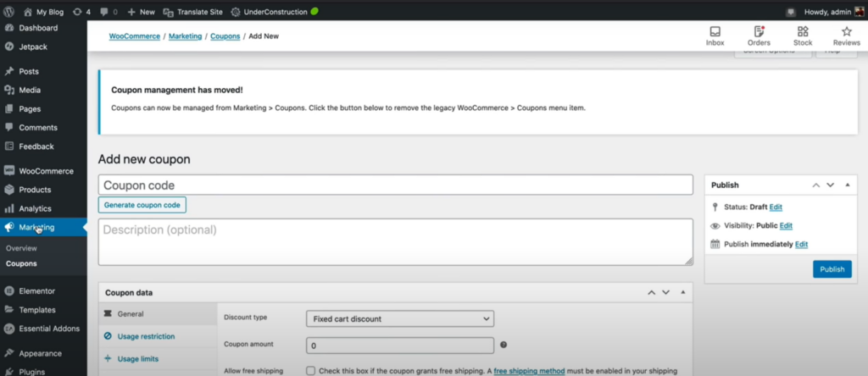The width and height of the screenshot is (868, 376).
Task: Click the plus New icon
Action: pos(131,12)
